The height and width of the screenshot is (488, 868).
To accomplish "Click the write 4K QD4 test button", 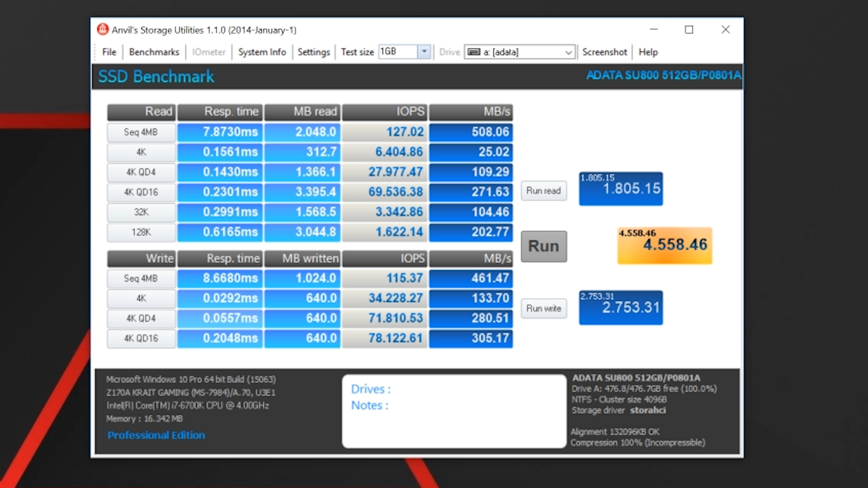I will coord(141,318).
